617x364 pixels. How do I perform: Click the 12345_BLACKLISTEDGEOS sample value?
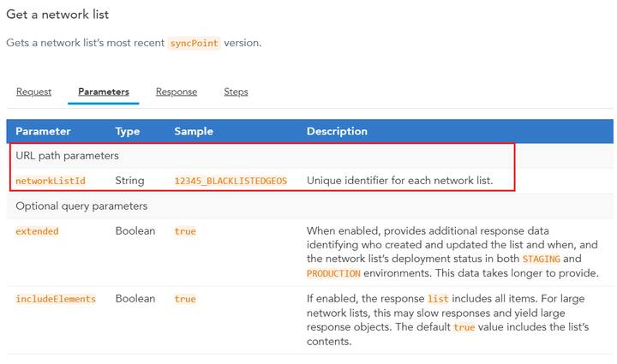pos(231,181)
